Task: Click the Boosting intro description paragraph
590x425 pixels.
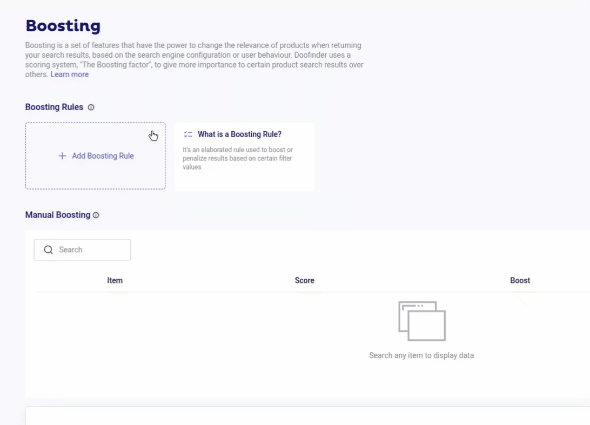Action: tap(194, 60)
